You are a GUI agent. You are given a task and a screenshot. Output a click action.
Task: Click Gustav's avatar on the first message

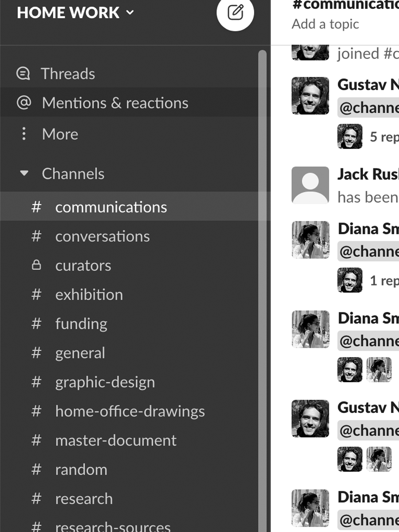pos(310,96)
